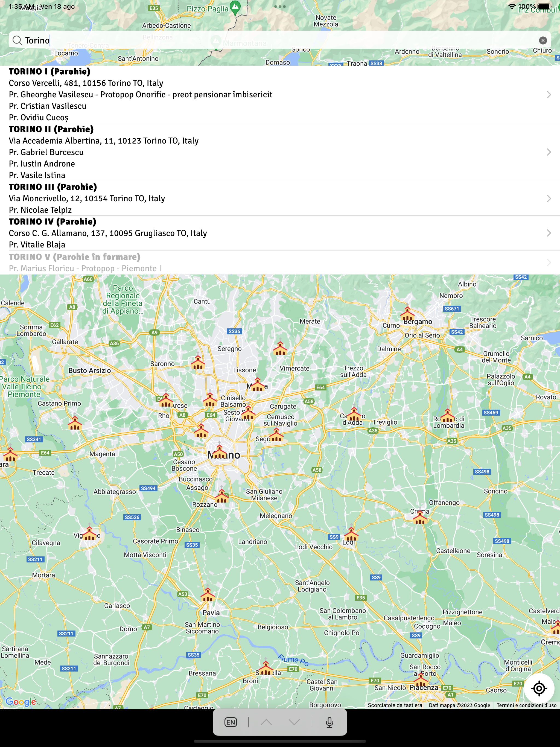Image resolution: width=560 pixels, height=747 pixels.
Task: Open TORINO I parish details chevron
Action: [x=549, y=95]
